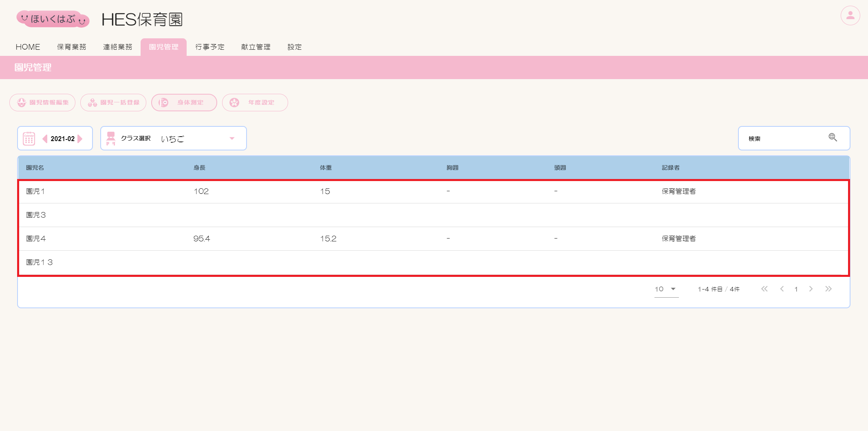
Task: Open the 保育業務 menu tab
Action: tap(72, 47)
